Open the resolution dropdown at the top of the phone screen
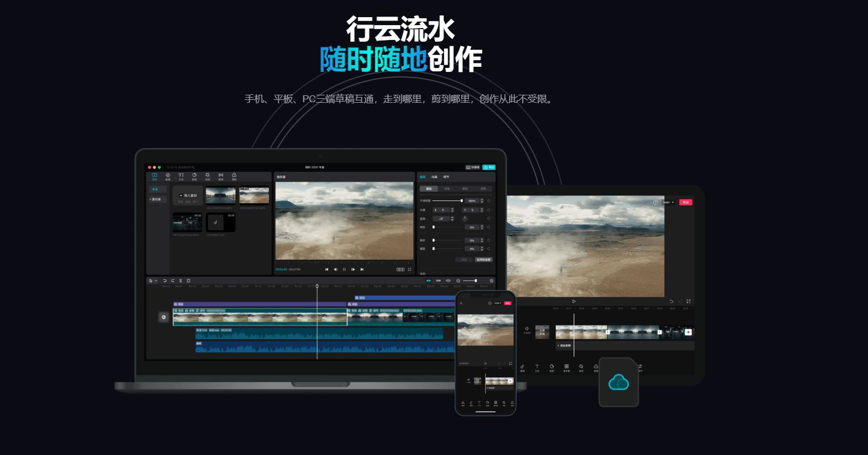The image size is (868, 455). pos(498,303)
